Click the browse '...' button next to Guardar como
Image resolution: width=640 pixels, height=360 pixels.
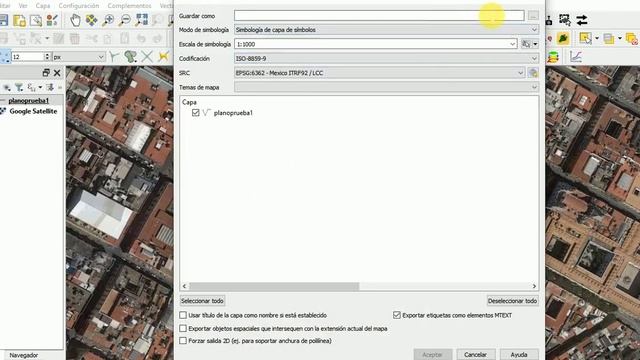533,16
